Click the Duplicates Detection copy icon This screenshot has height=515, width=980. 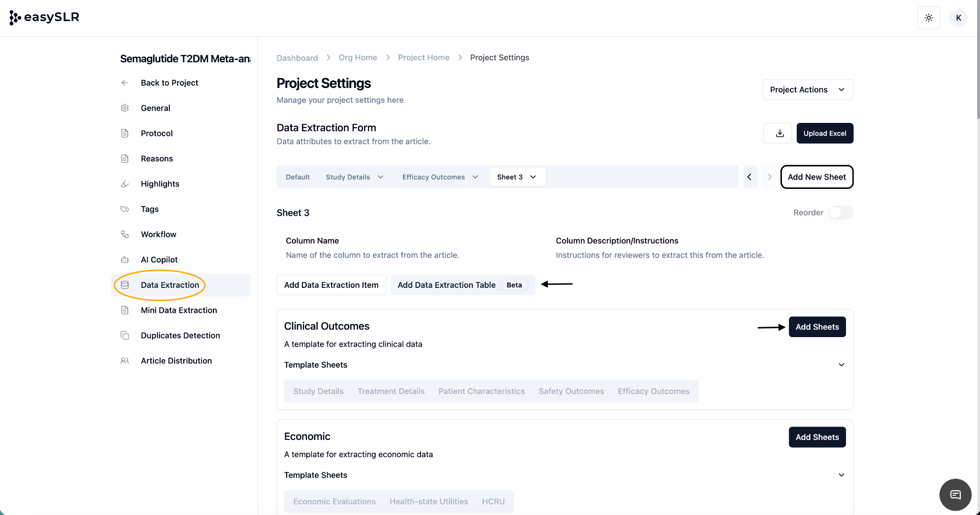pos(125,336)
